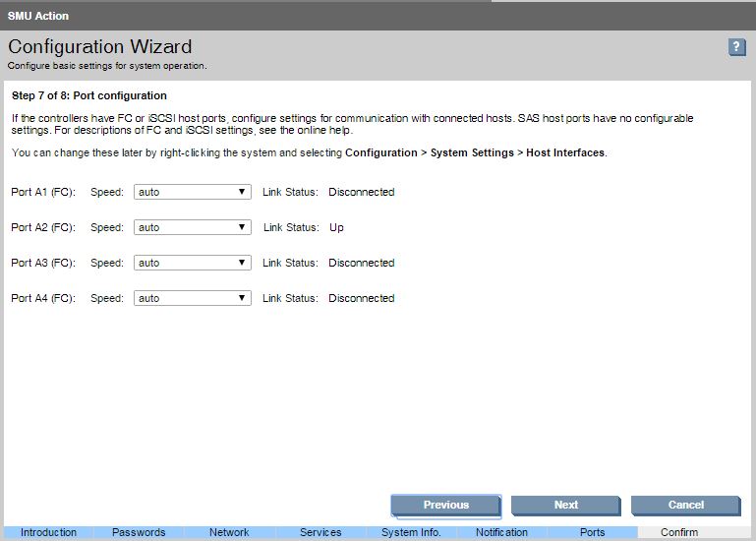756x541 pixels.
Task: Go to the Introduction step tab
Action: [48, 532]
